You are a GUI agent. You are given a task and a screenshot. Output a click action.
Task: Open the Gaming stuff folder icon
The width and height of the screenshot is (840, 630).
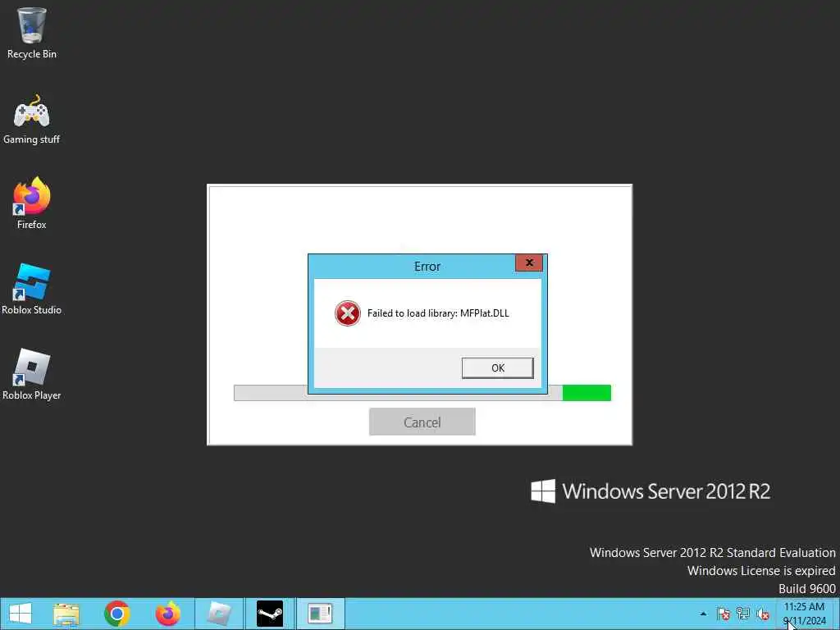point(32,119)
